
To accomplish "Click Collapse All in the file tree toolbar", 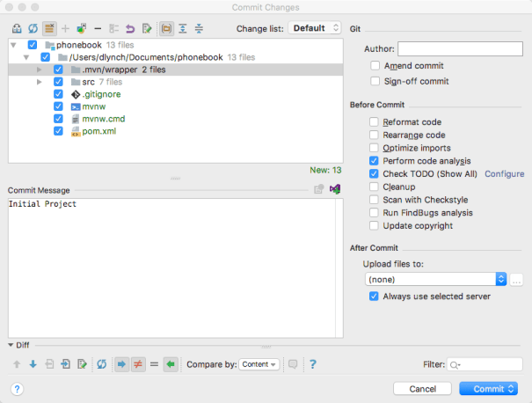I will tap(200, 28).
